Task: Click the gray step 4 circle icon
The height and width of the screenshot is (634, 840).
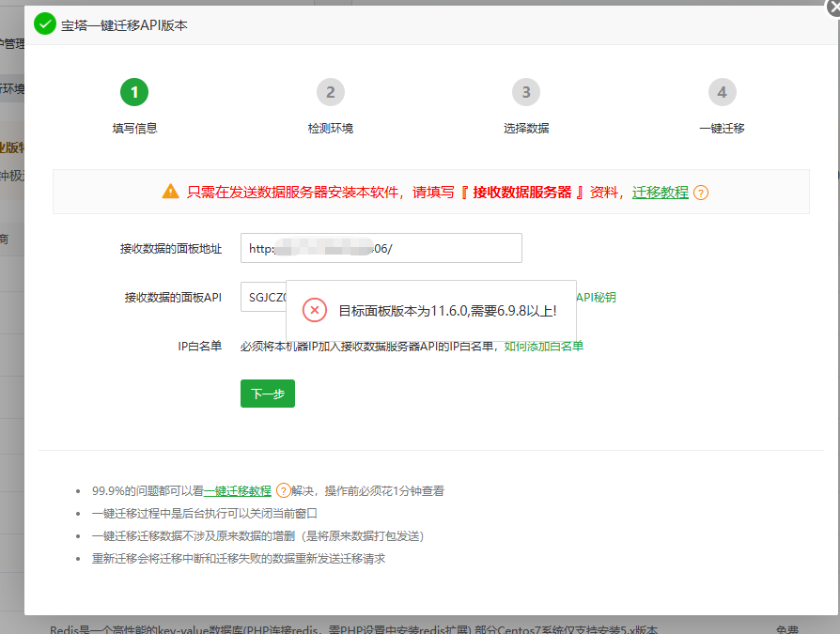Action: [x=722, y=92]
